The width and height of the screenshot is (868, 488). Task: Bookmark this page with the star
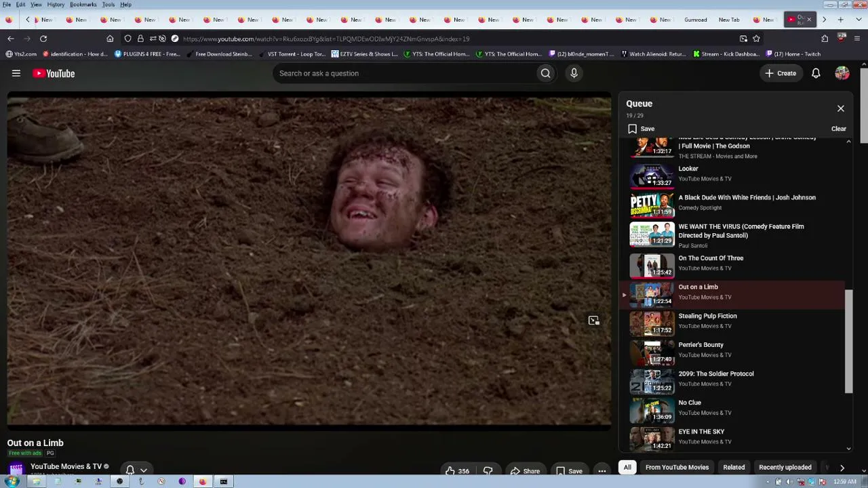pos(756,39)
